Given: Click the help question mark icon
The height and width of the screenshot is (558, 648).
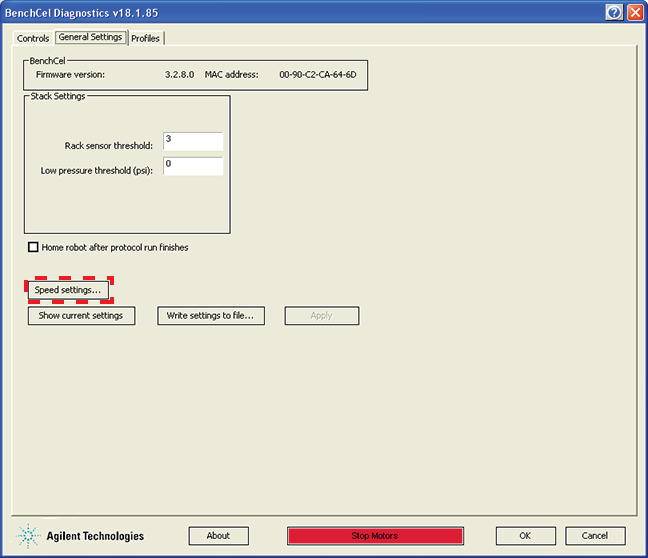Looking at the screenshot, I should point(614,12).
